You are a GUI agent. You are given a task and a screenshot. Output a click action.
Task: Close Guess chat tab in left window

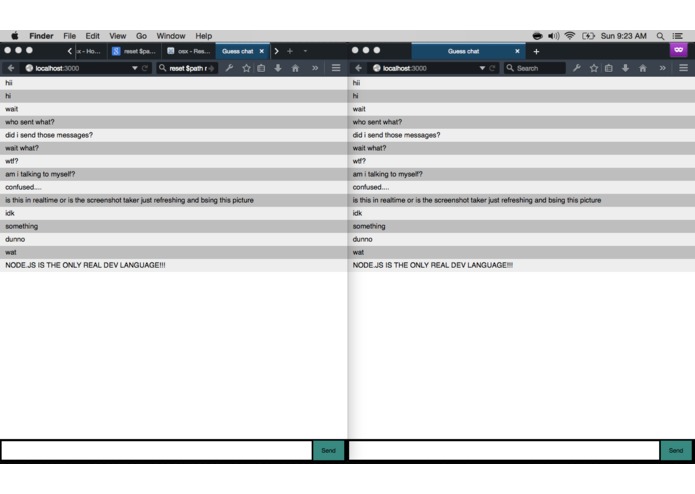(x=262, y=51)
